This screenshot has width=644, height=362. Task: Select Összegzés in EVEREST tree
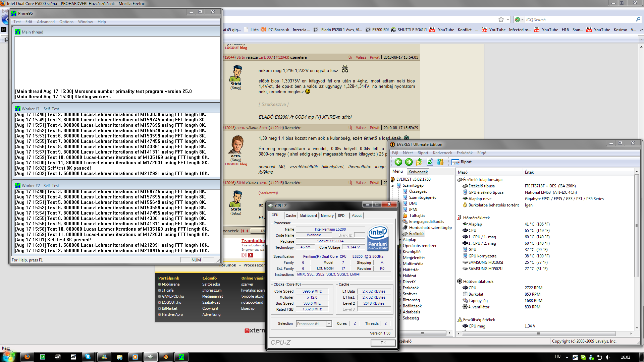tap(418, 191)
